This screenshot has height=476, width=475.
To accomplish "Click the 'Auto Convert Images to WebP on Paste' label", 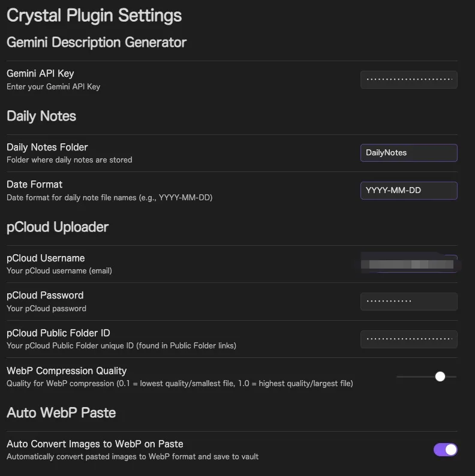I will click(x=95, y=444).
